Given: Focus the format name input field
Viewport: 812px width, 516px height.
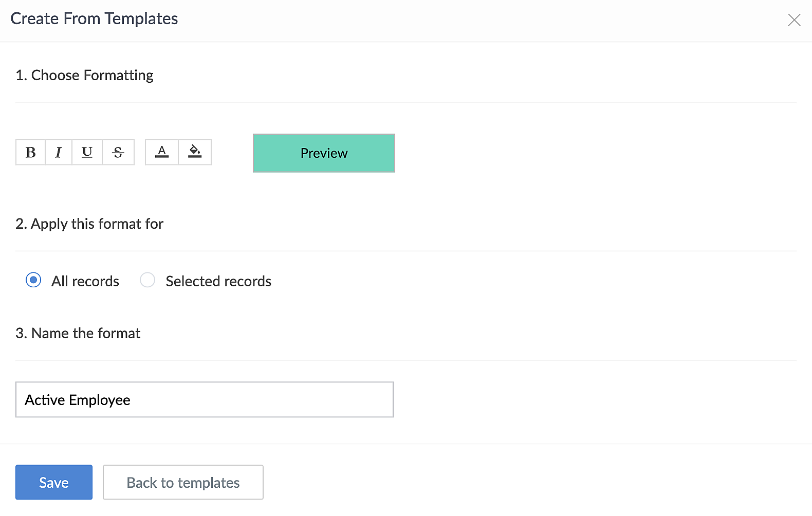Looking at the screenshot, I should [257, 399].
